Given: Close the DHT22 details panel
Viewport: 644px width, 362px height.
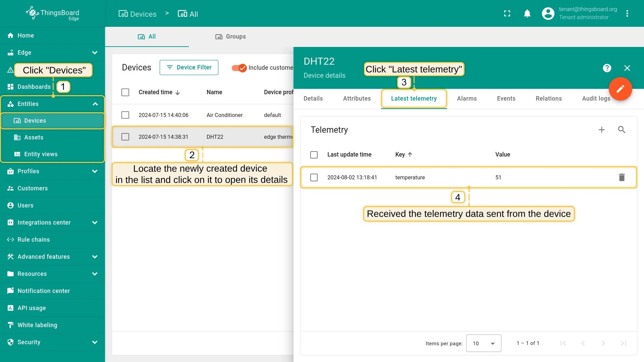Looking at the screenshot, I should [x=627, y=68].
